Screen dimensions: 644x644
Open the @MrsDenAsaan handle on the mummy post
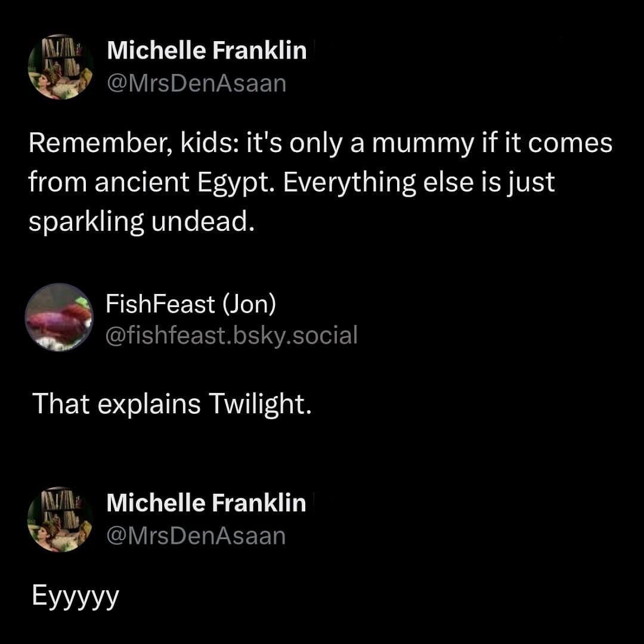coord(196,83)
